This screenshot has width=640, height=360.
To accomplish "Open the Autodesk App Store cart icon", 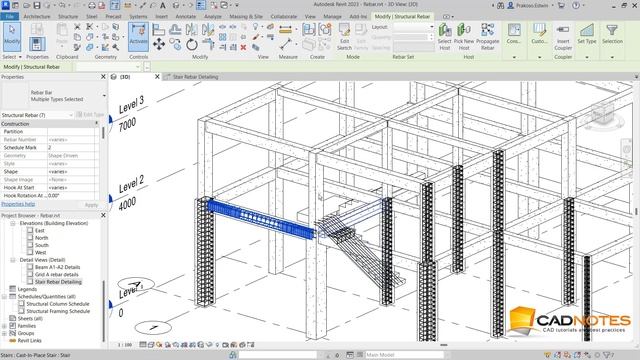I will click(x=561, y=5).
